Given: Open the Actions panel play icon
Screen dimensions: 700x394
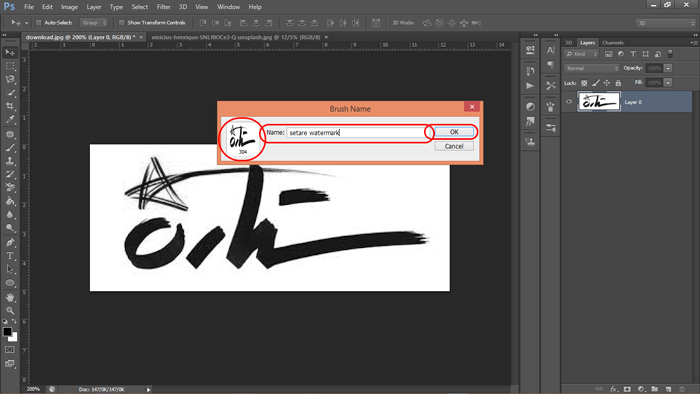Looking at the screenshot, I should click(530, 86).
